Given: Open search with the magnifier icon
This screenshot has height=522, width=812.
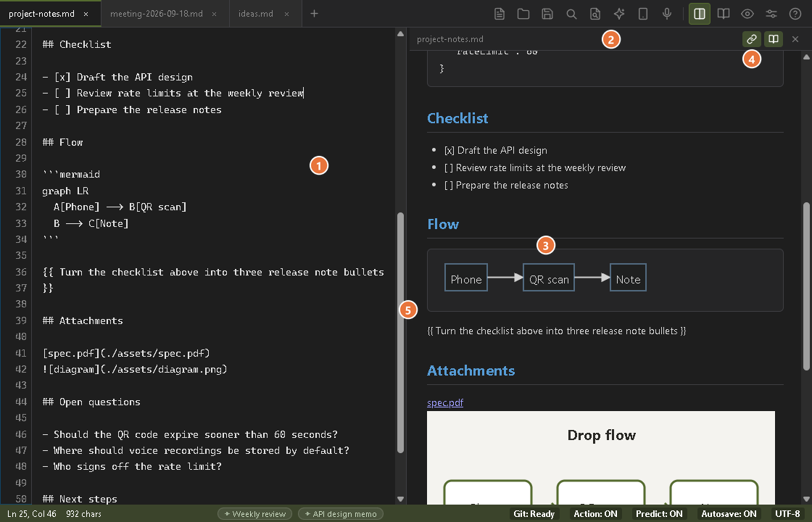Looking at the screenshot, I should click(571, 14).
